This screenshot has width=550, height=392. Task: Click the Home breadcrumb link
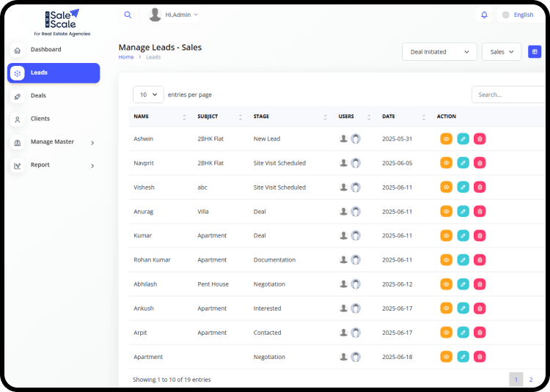[126, 57]
